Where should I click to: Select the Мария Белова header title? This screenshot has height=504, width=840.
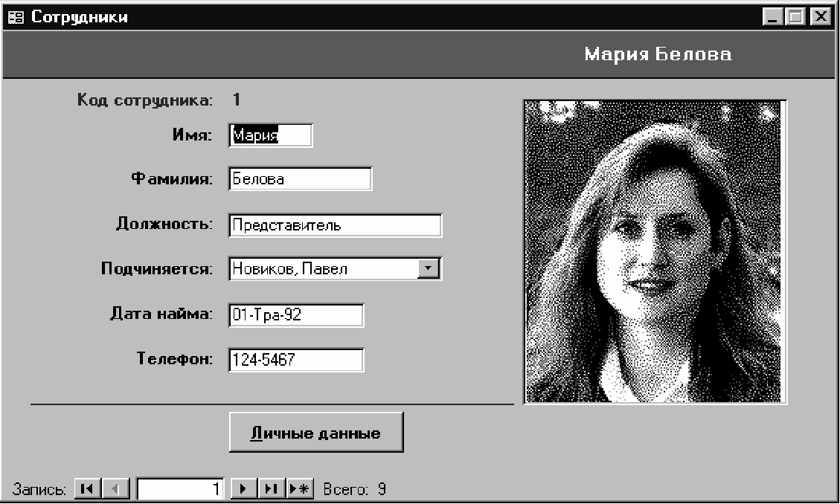[658, 54]
